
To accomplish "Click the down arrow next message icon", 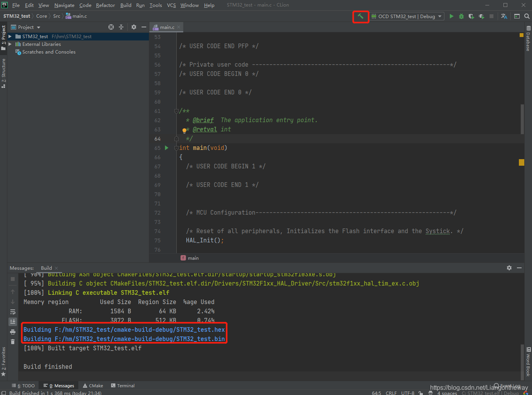I will click(x=13, y=302).
